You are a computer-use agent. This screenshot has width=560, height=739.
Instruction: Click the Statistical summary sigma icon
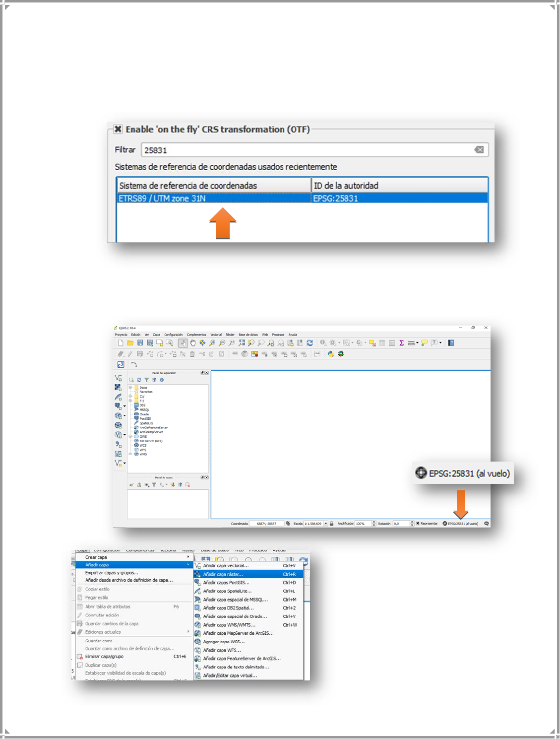401,343
